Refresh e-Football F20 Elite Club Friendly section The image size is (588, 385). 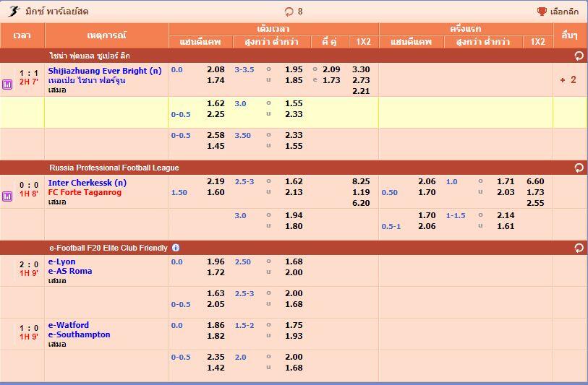pos(579,248)
